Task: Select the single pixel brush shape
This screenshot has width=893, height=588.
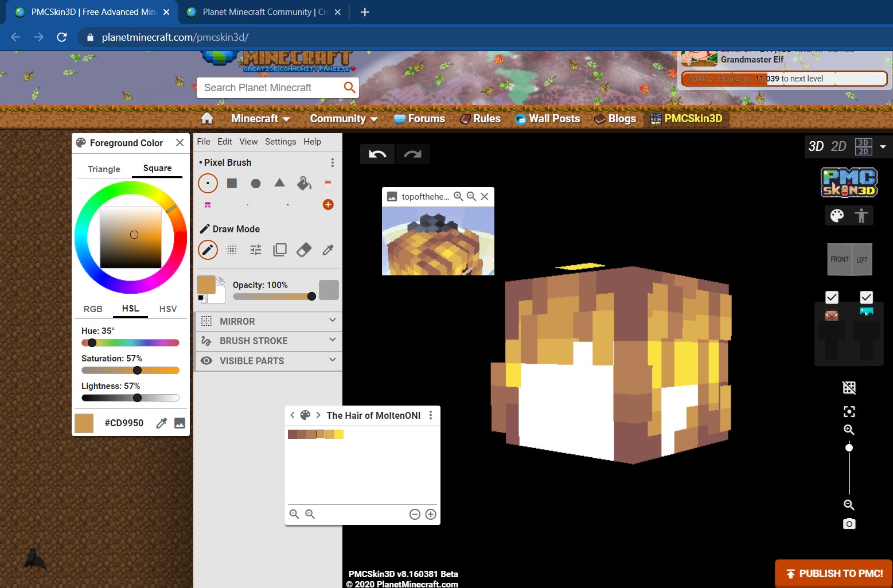Action: click(x=208, y=184)
